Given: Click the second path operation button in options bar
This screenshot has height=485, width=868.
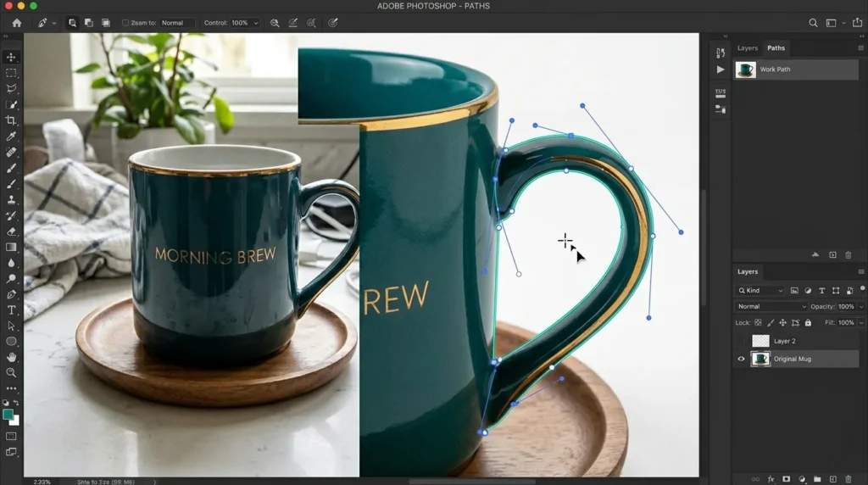Looking at the screenshot, I should [88, 23].
